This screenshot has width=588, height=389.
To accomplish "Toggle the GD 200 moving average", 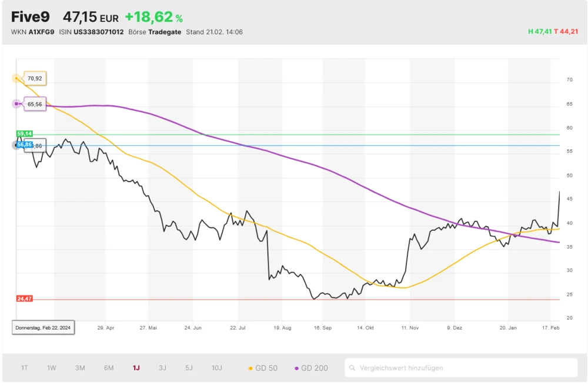I will coord(311,368).
